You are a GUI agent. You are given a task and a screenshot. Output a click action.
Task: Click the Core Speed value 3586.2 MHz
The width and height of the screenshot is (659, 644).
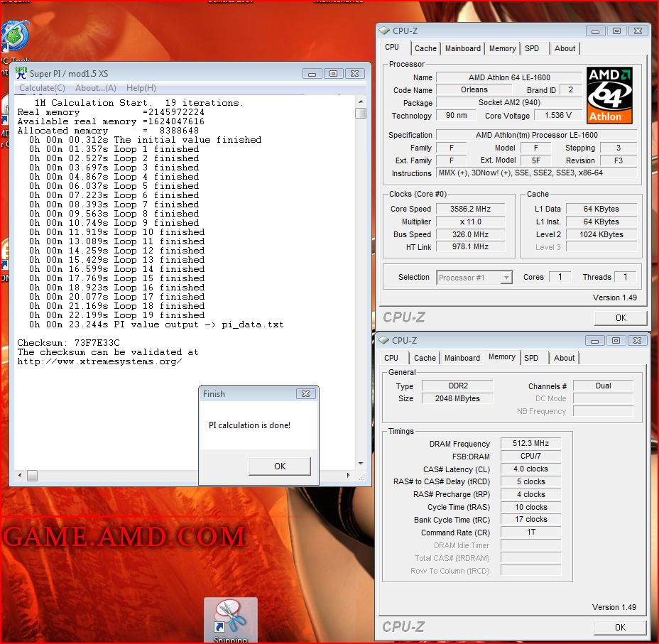coord(470,209)
